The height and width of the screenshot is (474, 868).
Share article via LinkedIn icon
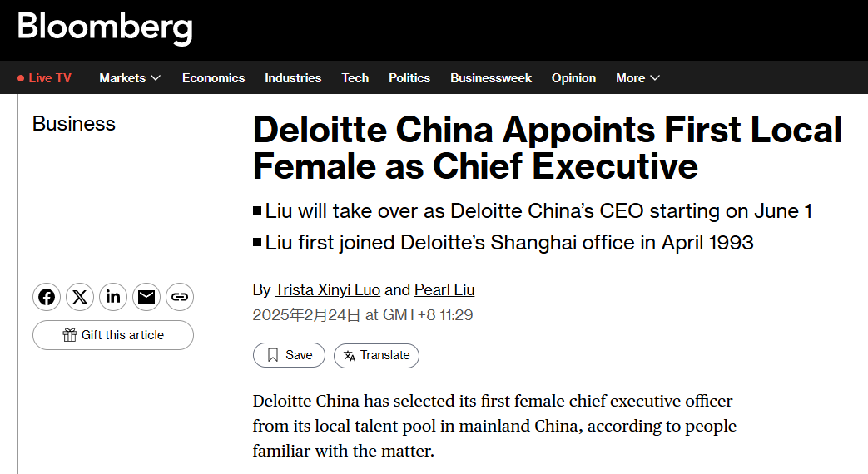tap(113, 297)
